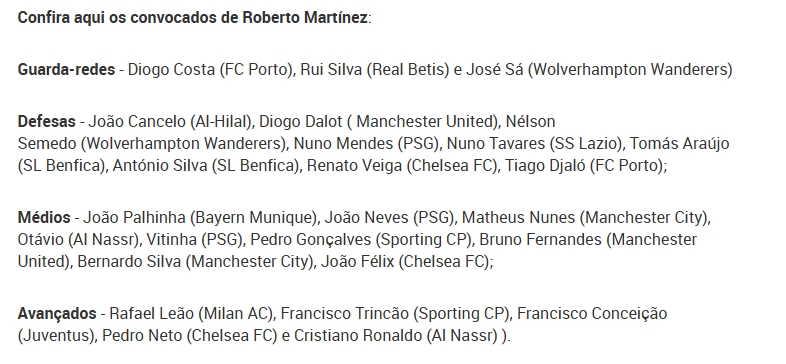Click the bold "Defesas" label

(47, 121)
